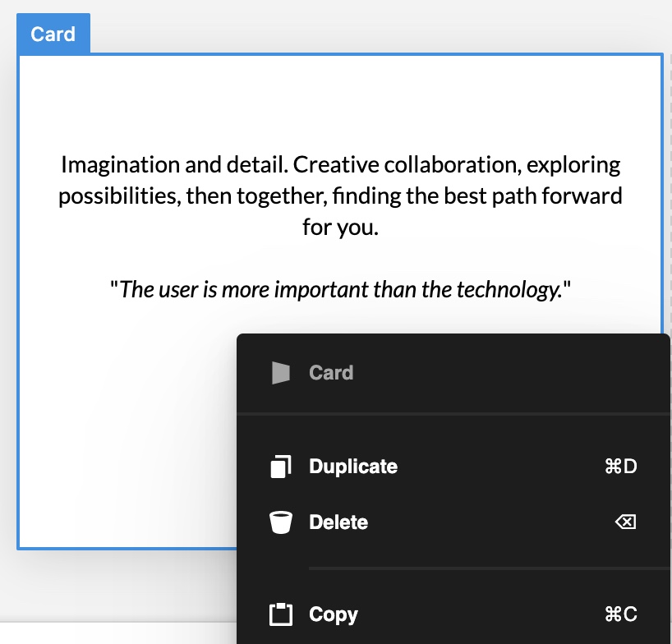This screenshot has width=672, height=644.
Task: Click the Copy clipboard icon
Action: point(281,614)
